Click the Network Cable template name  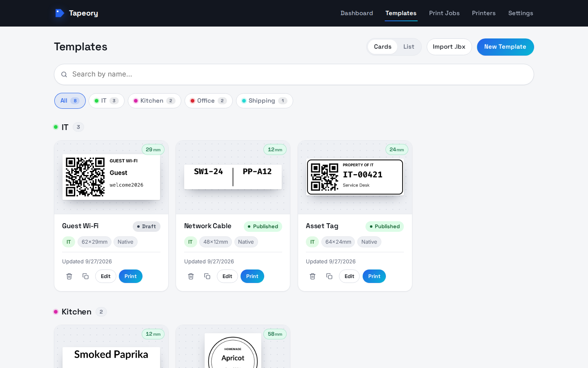coord(207,226)
